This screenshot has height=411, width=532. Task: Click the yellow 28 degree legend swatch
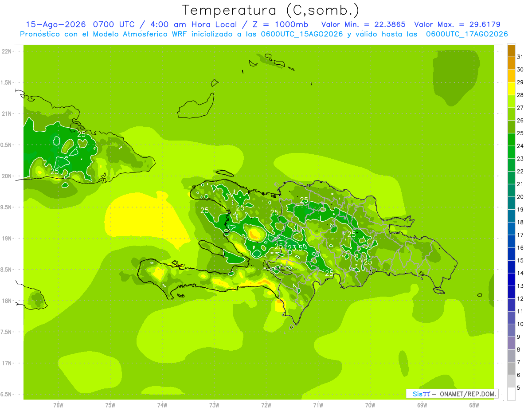click(511, 89)
